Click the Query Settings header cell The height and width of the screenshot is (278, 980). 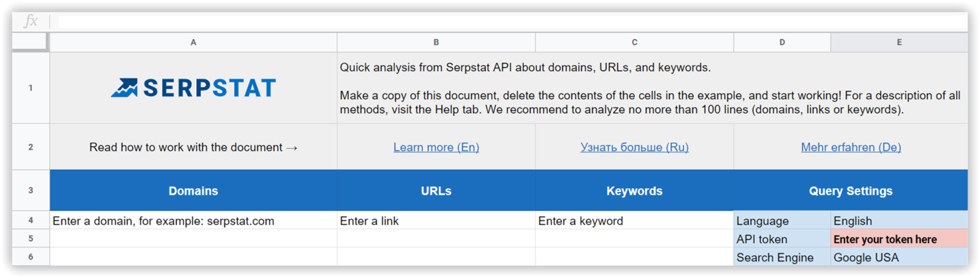click(850, 190)
